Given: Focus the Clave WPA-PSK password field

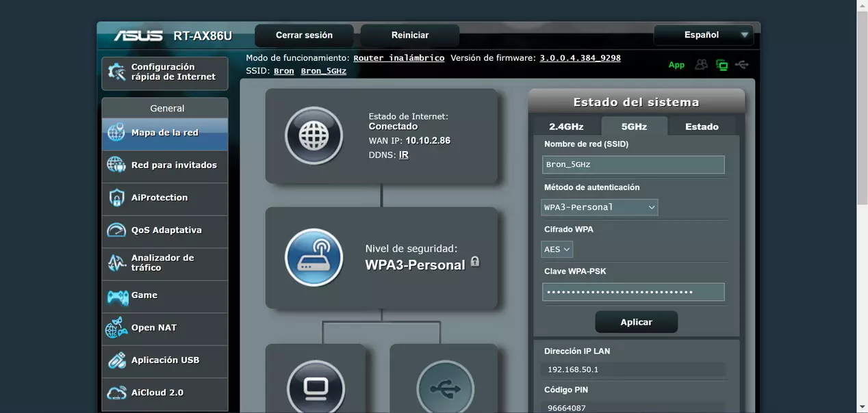Looking at the screenshot, I should point(633,292).
